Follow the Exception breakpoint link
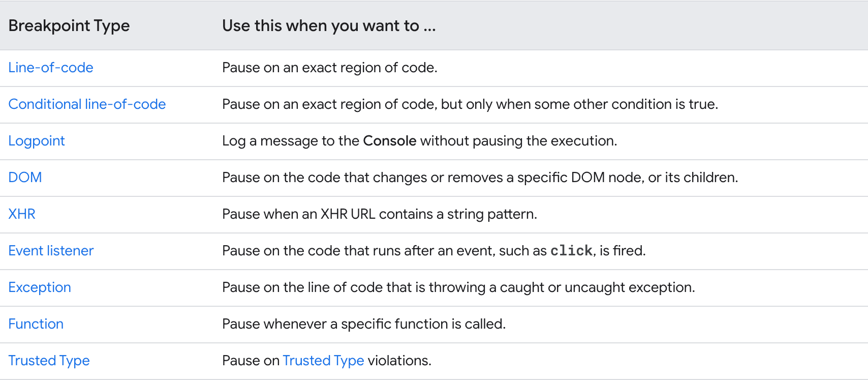The width and height of the screenshot is (868, 380). [x=40, y=287]
